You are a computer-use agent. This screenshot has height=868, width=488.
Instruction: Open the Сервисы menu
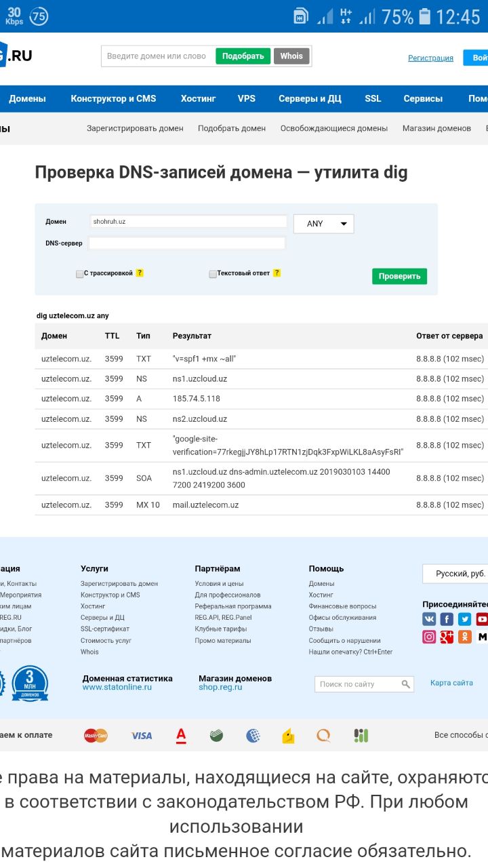tap(423, 98)
